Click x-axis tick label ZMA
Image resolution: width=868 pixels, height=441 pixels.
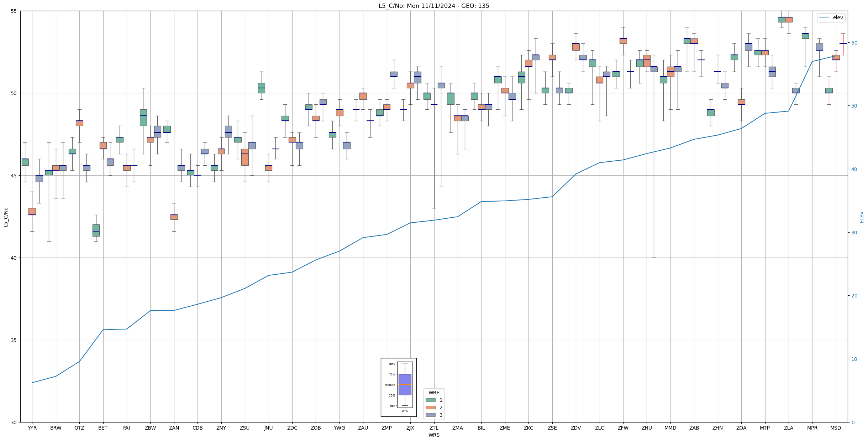[x=458, y=428]
